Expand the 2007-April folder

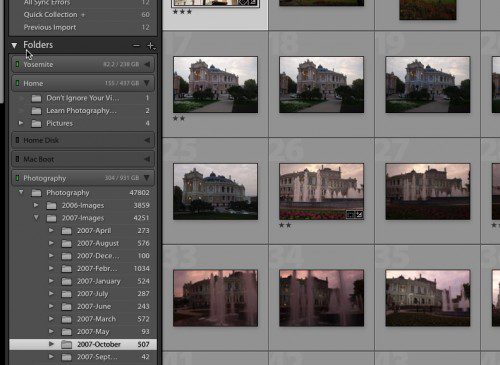click(51, 230)
